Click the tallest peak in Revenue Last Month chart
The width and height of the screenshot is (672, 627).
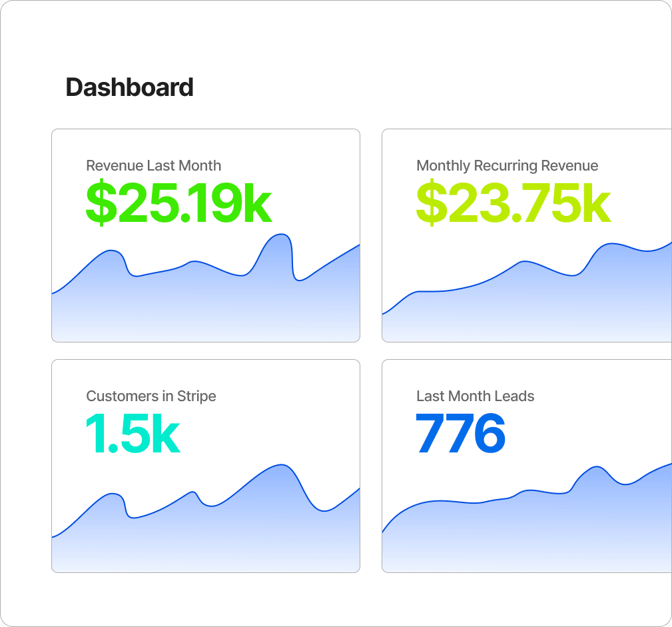(282, 235)
